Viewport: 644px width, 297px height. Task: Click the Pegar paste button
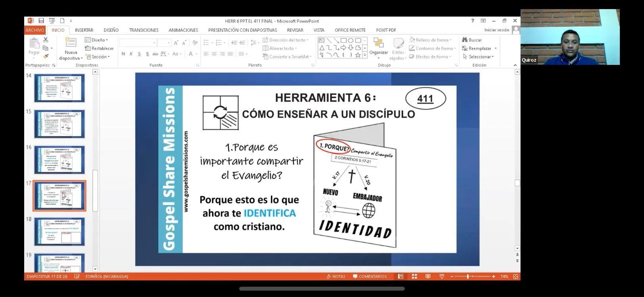(34, 46)
